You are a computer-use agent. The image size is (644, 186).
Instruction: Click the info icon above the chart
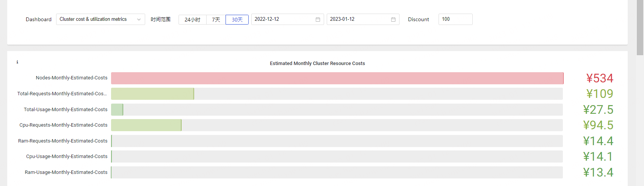point(17,62)
